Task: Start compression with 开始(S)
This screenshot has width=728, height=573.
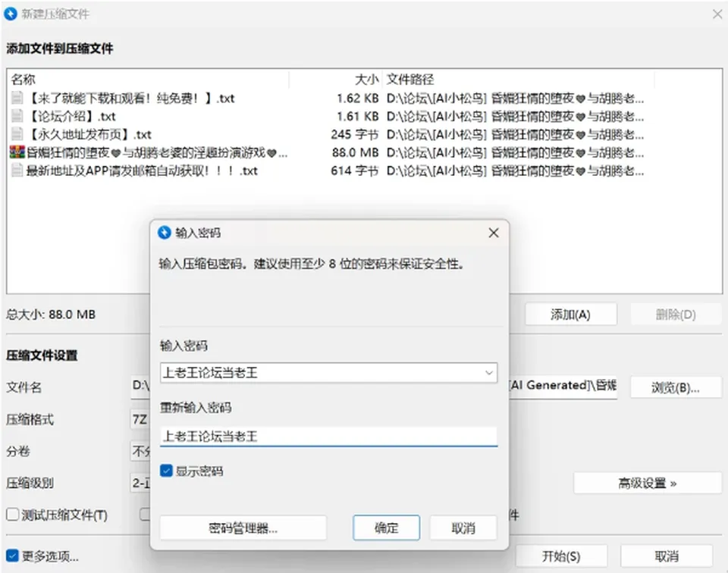Action: point(561,556)
